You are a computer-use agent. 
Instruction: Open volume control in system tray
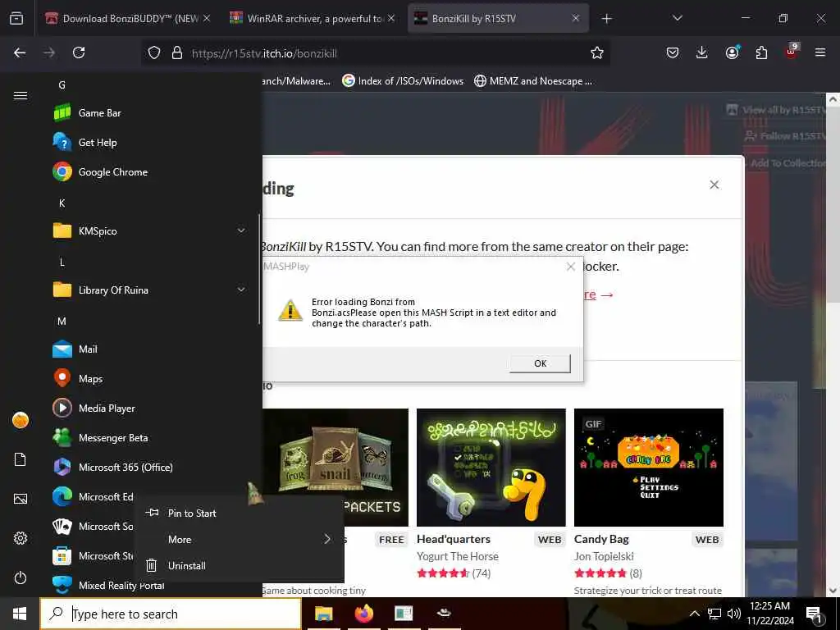click(x=734, y=614)
